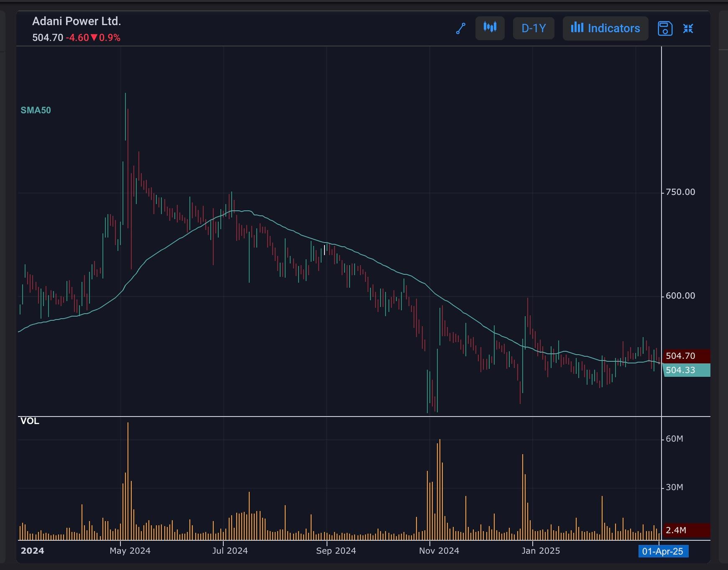Click the Nov 2024 date label
The width and height of the screenshot is (728, 570).
click(439, 551)
